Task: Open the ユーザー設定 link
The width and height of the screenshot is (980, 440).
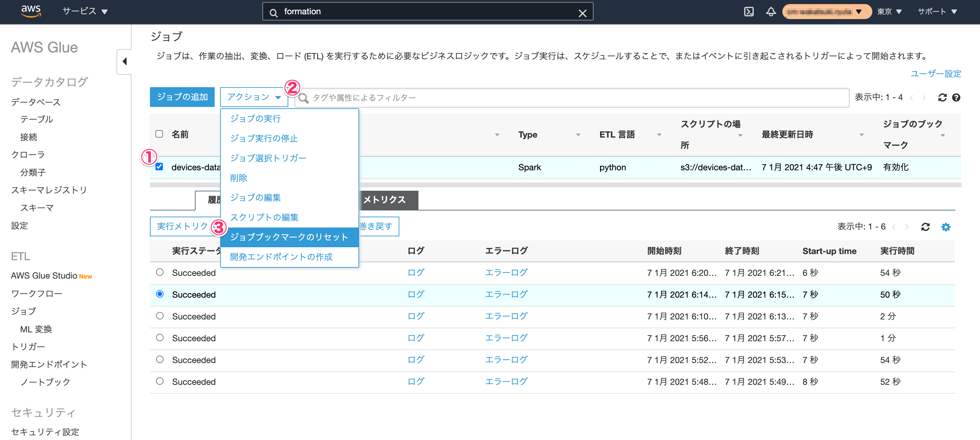Action: tap(935, 74)
